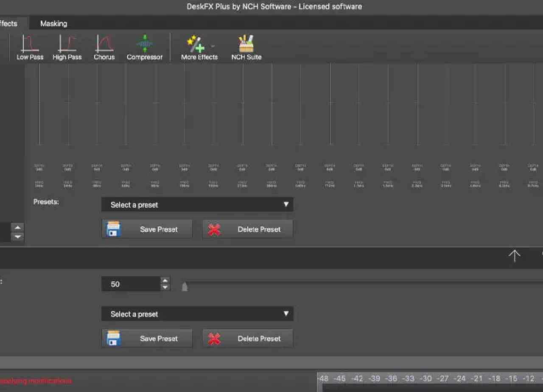Decrease the 50 value with its down stepper
This screenshot has width=543, height=392.
click(165, 288)
